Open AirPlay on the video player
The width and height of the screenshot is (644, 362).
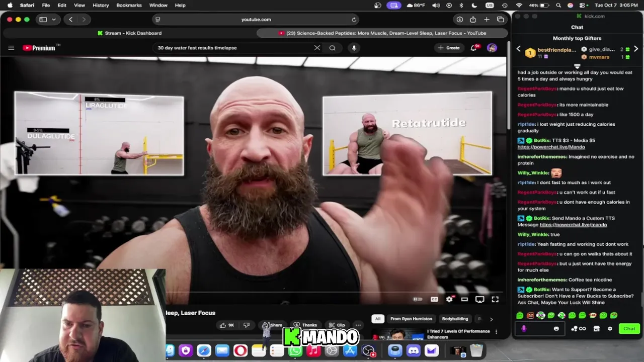pyautogui.click(x=479, y=300)
